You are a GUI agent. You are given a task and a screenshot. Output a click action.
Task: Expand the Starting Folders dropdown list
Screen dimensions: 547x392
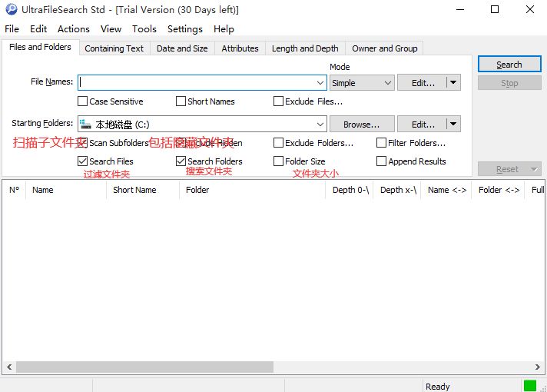click(320, 124)
